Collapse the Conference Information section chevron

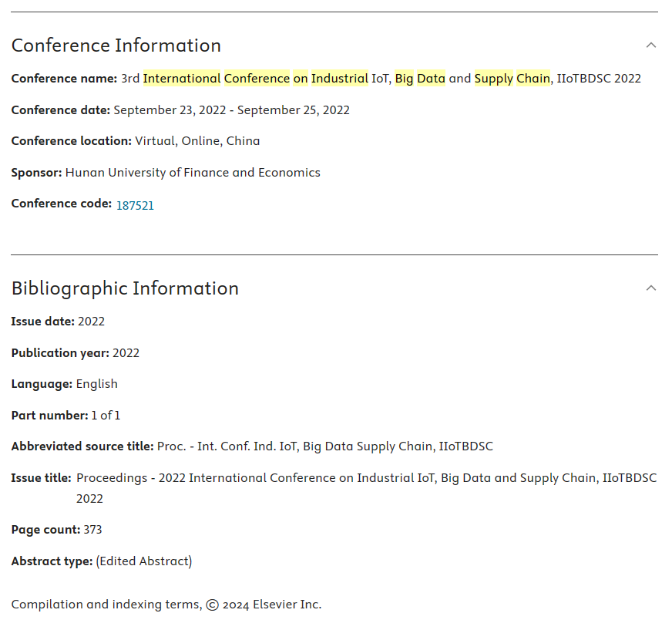(x=651, y=45)
